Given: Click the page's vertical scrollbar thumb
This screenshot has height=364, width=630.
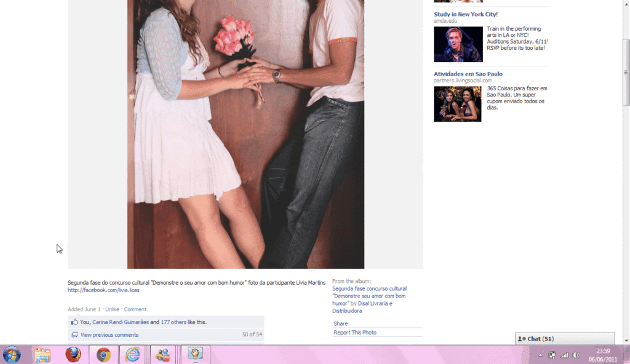Looking at the screenshot, I should tap(626, 71).
